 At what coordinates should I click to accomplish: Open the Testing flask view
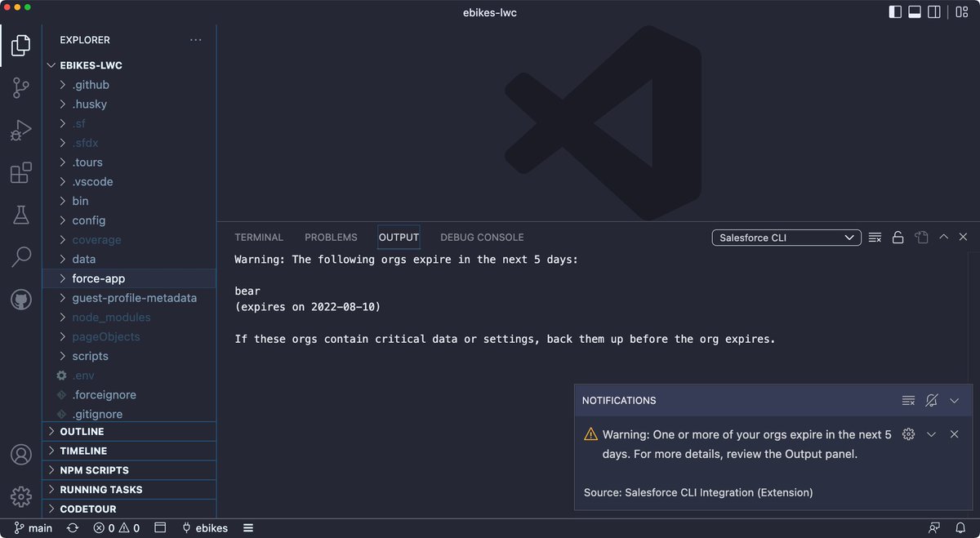point(20,215)
